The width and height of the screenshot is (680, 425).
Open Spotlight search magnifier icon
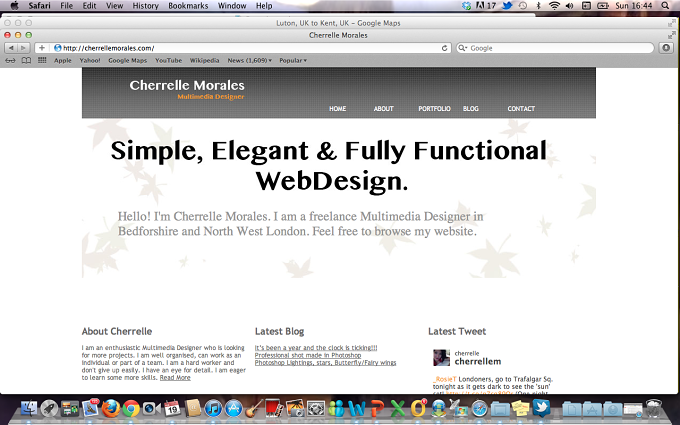click(665, 6)
